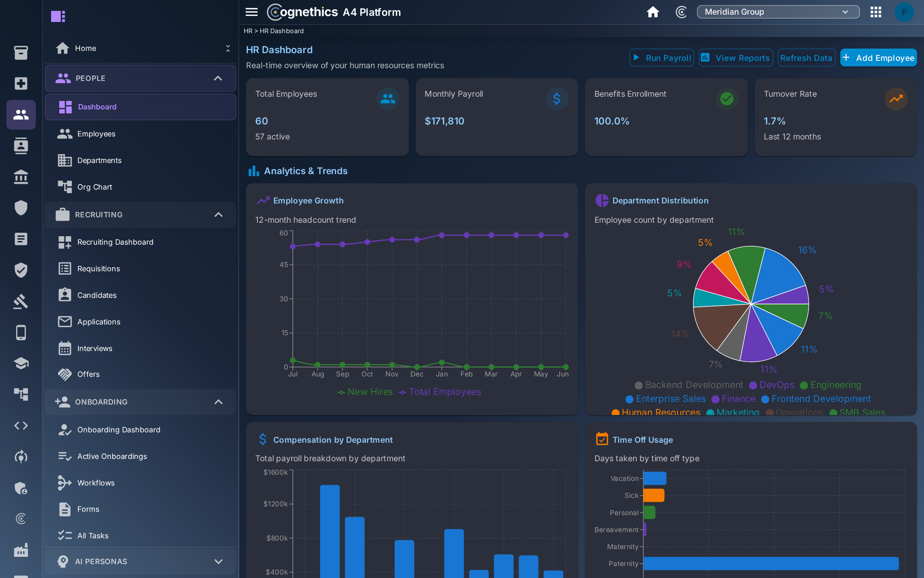Open Interviews in the sidebar
Image resolution: width=924 pixels, height=578 pixels.
click(x=141, y=348)
